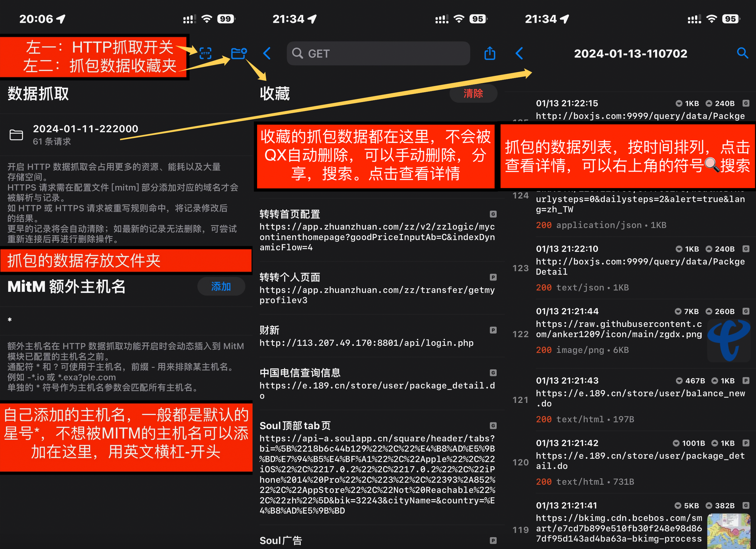The height and width of the screenshot is (549, 756).
Task: Click the 61 条请求 count label
Action: coord(52,141)
